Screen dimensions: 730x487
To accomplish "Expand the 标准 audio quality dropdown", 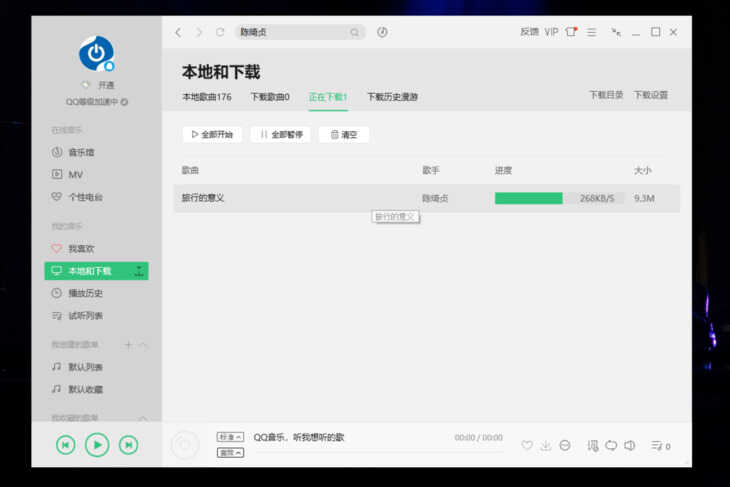I will [230, 437].
